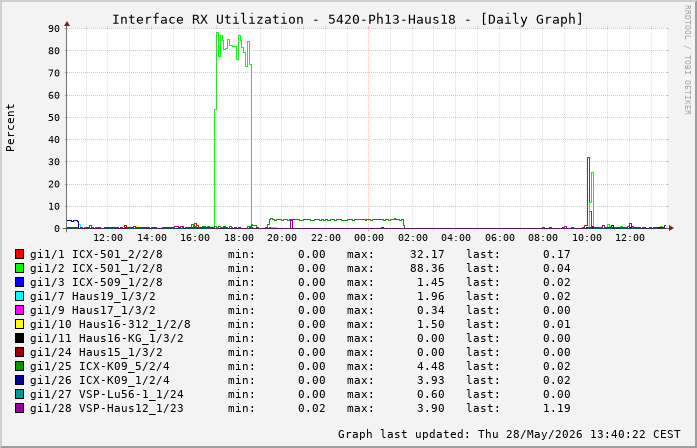Click the max value 3.93
The height and width of the screenshot is (448, 697).
point(431,380)
